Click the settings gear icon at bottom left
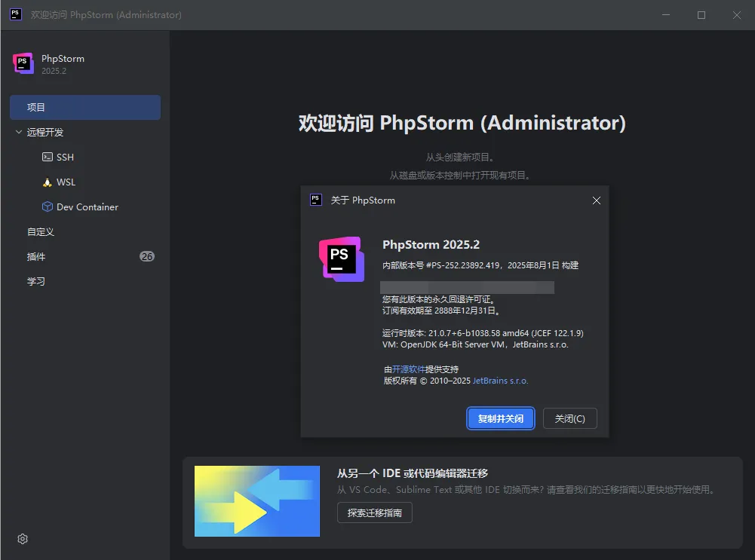Image resolution: width=755 pixels, height=560 pixels. pyautogui.click(x=23, y=539)
